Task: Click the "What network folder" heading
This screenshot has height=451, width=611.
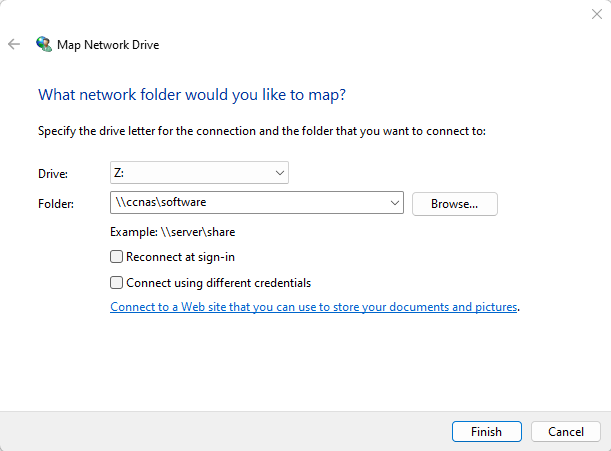Action: (x=191, y=95)
